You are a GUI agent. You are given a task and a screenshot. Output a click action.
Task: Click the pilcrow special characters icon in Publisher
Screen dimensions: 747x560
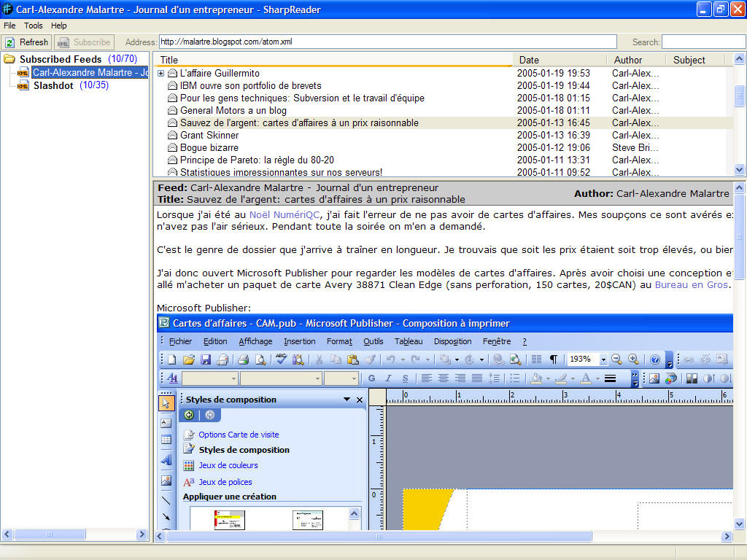pos(553,359)
